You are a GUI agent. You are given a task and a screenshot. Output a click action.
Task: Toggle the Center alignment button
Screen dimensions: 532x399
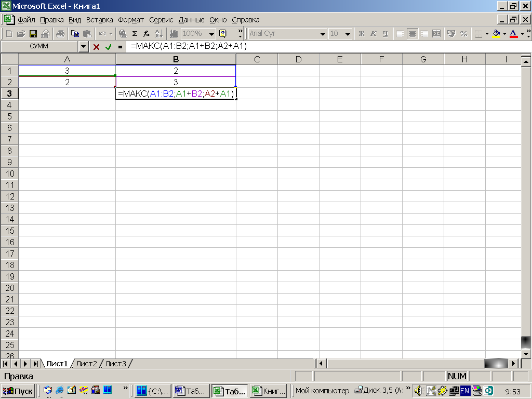[412, 34]
